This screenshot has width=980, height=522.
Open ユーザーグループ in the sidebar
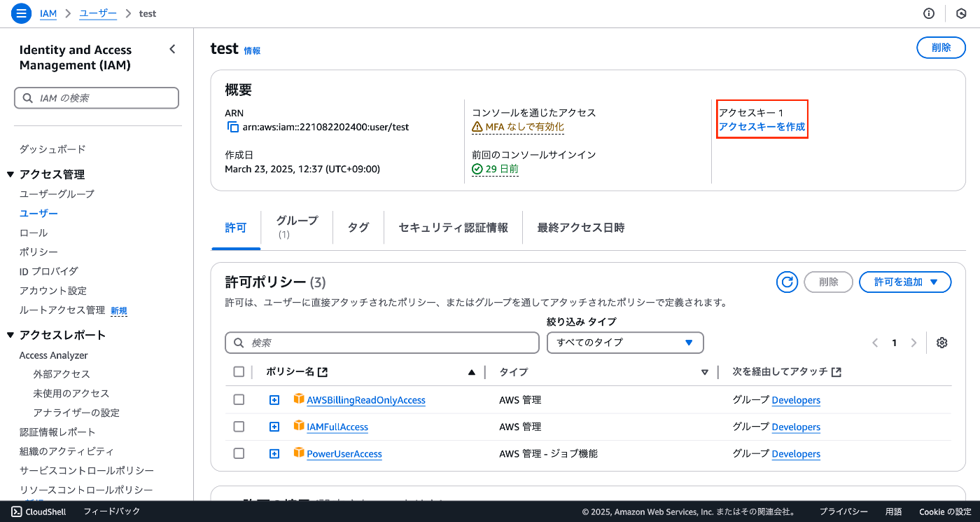point(57,194)
